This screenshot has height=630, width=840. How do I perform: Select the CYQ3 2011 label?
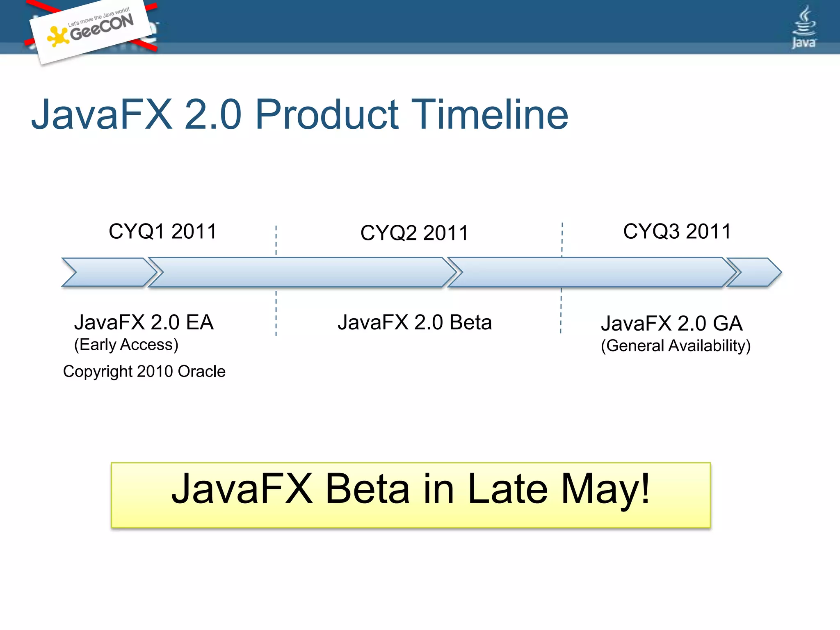(677, 231)
